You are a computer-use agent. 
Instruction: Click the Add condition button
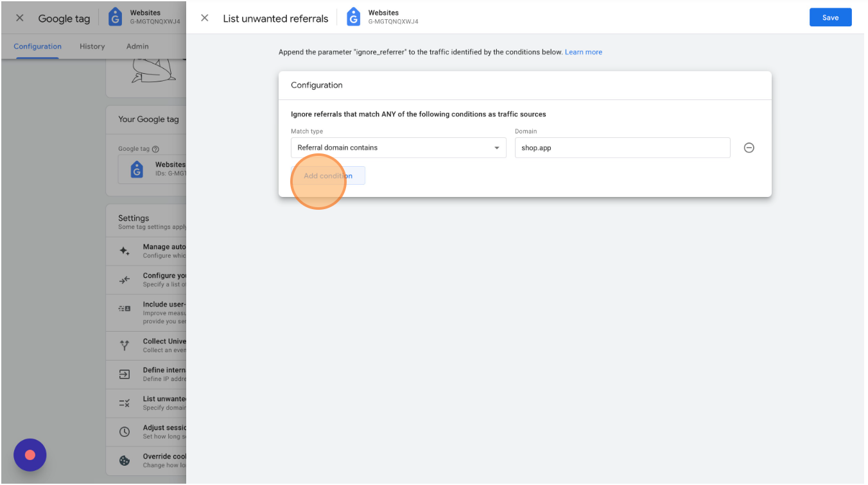[x=328, y=176]
